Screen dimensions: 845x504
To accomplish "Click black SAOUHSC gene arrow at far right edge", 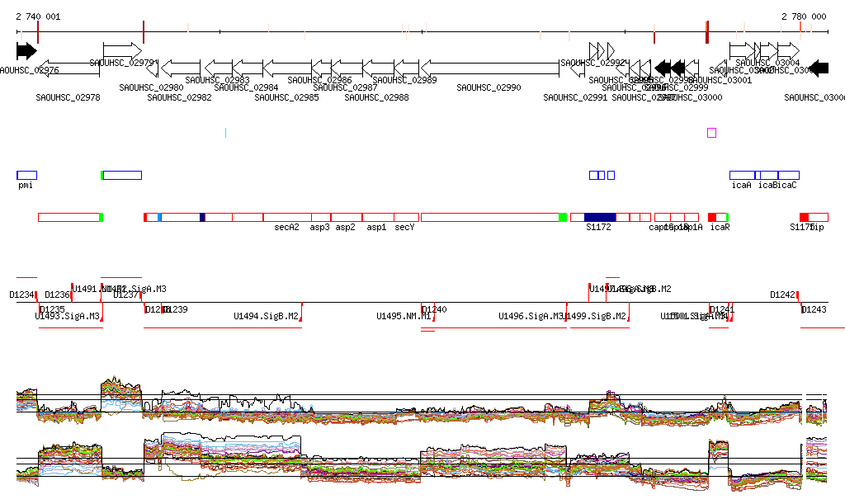I will coord(819,68).
